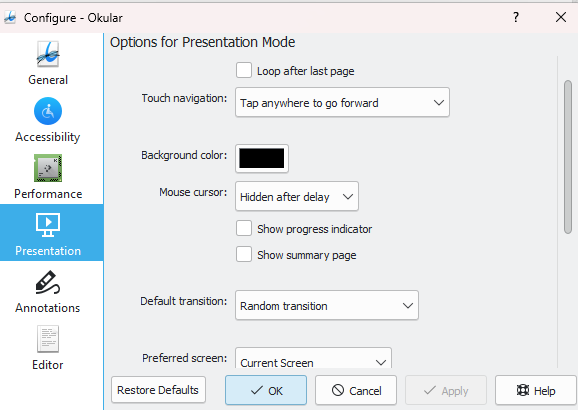Click the Options for Presentation Mode heading
578x410 pixels.
point(202,42)
